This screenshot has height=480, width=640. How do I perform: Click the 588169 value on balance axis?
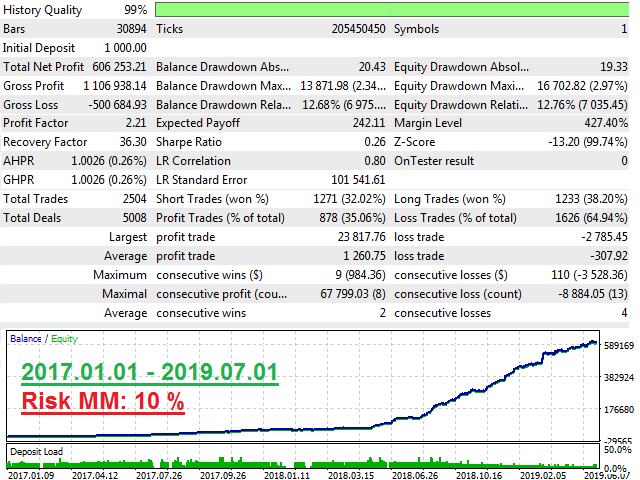[x=620, y=346]
